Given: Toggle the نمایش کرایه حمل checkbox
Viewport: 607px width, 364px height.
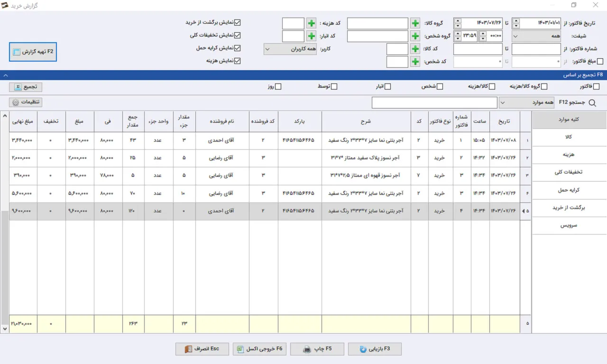Looking at the screenshot, I should pos(238,48).
